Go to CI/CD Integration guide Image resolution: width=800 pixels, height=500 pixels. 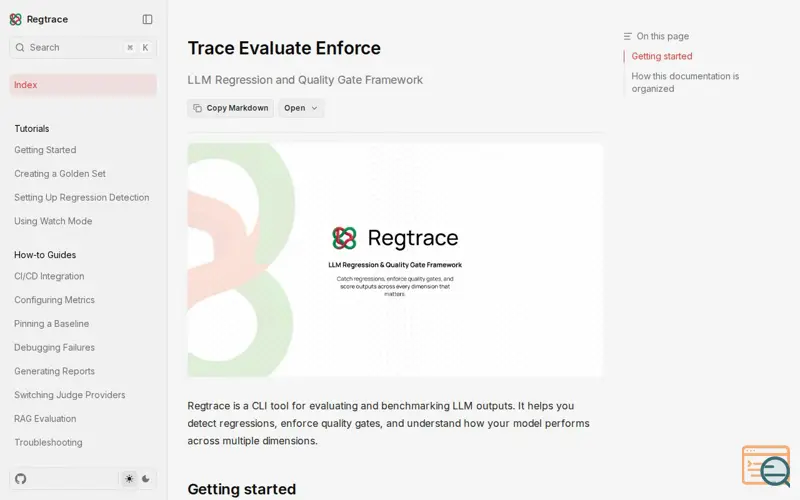click(49, 276)
